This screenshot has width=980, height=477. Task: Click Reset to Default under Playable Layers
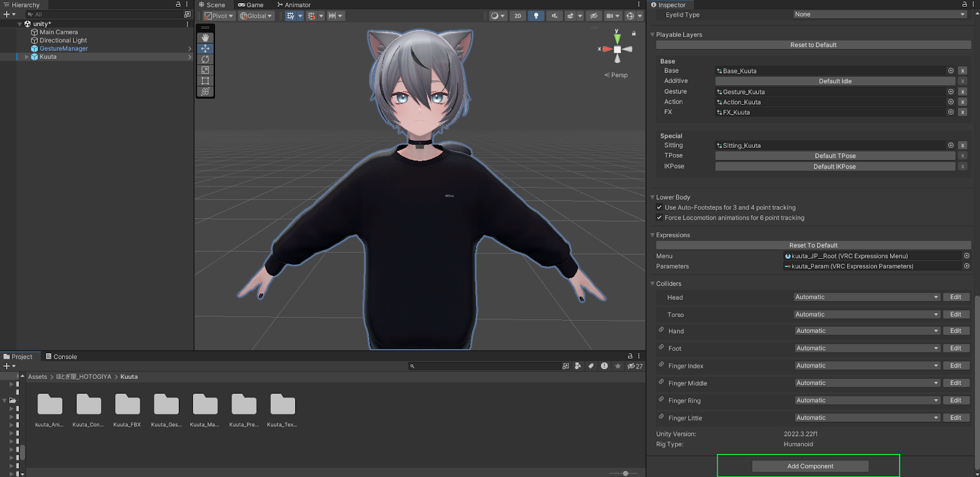(813, 45)
